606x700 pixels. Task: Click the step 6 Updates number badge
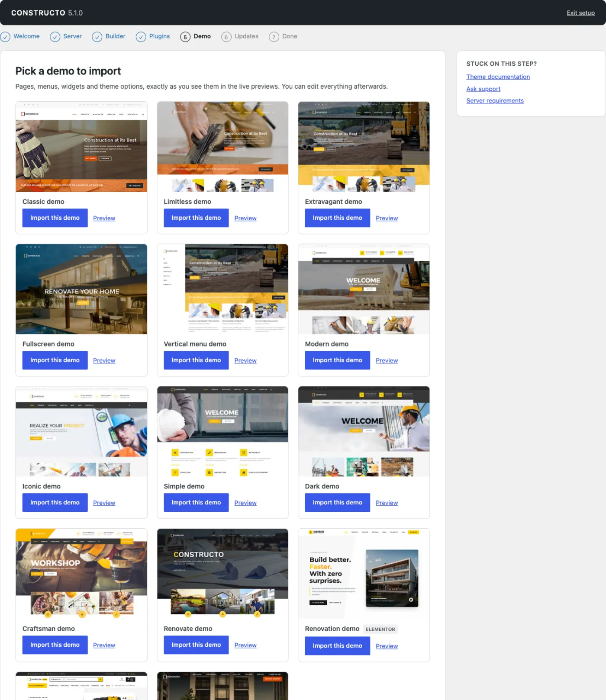tap(226, 37)
